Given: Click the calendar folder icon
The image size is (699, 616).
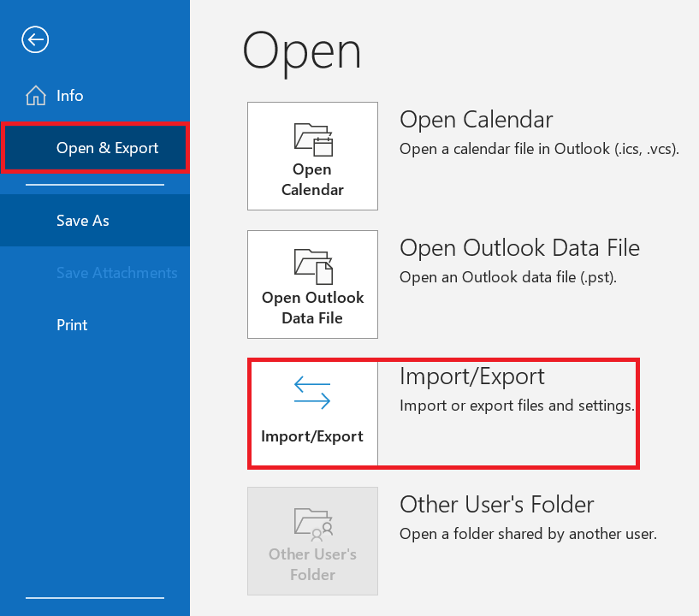Looking at the screenshot, I should click(x=313, y=139).
